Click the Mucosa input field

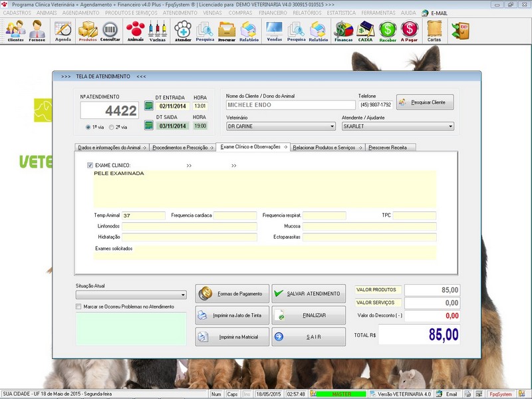(370, 226)
